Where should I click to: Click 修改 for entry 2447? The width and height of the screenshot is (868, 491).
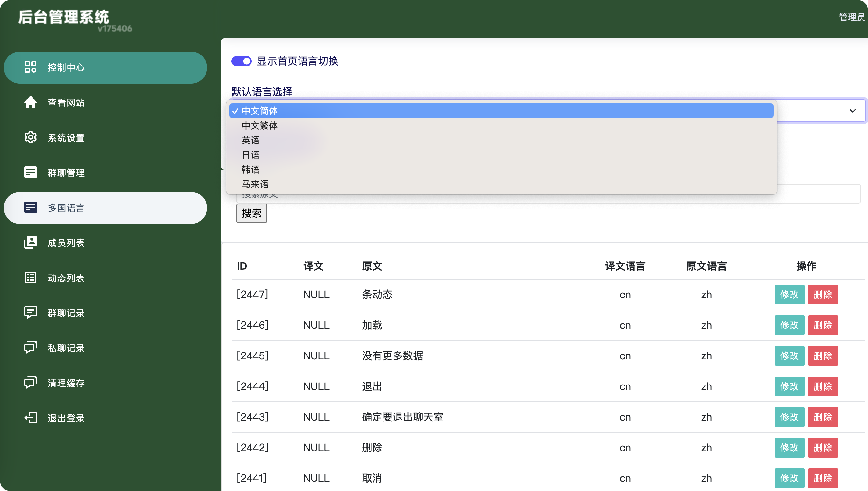(x=789, y=294)
